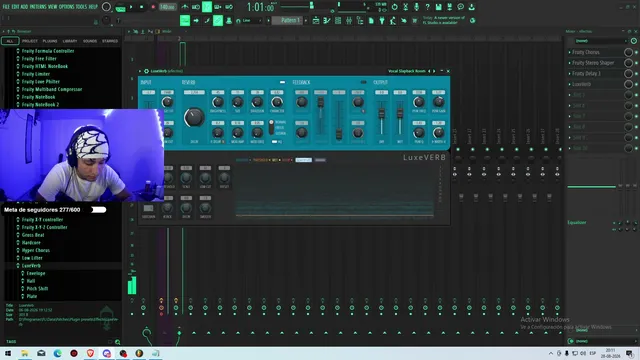Click the save project disk icon
This screenshot has width=640, height=360.
click(x=438, y=7)
